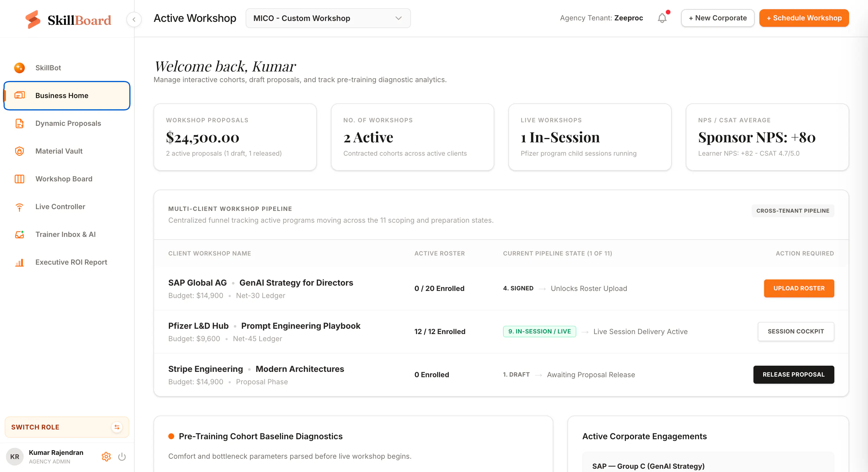Select the NPS / CSAT Average card

coord(767,137)
